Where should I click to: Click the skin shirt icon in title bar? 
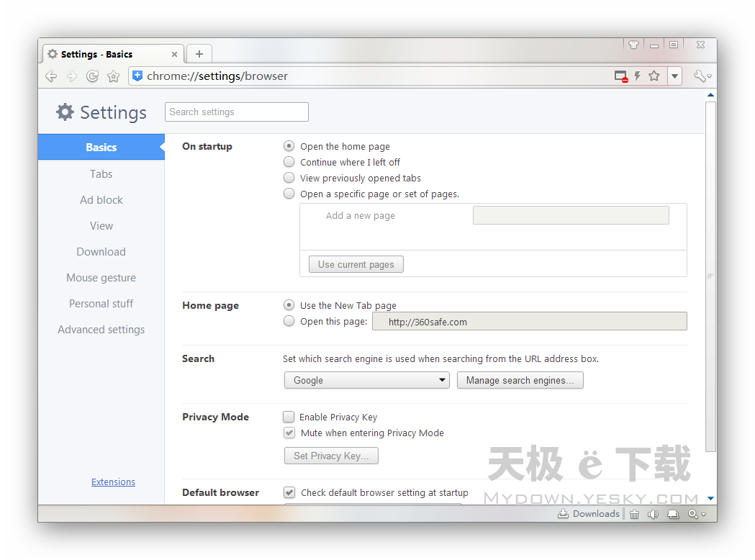point(633,45)
